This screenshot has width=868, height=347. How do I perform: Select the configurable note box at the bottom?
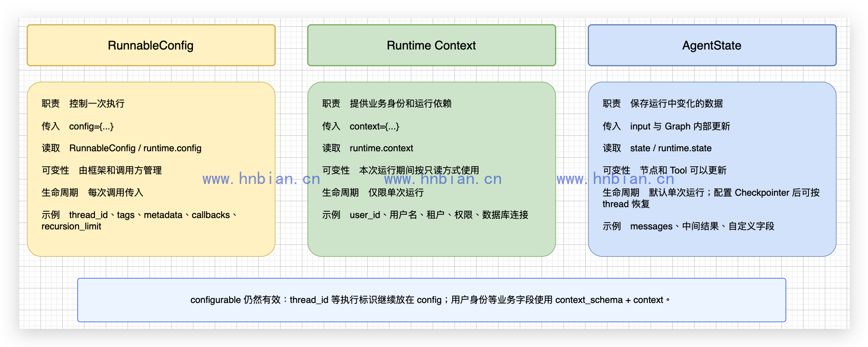(x=432, y=300)
